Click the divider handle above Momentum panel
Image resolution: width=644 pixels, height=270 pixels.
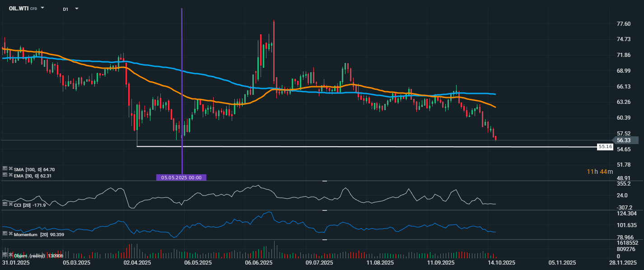point(324,210)
